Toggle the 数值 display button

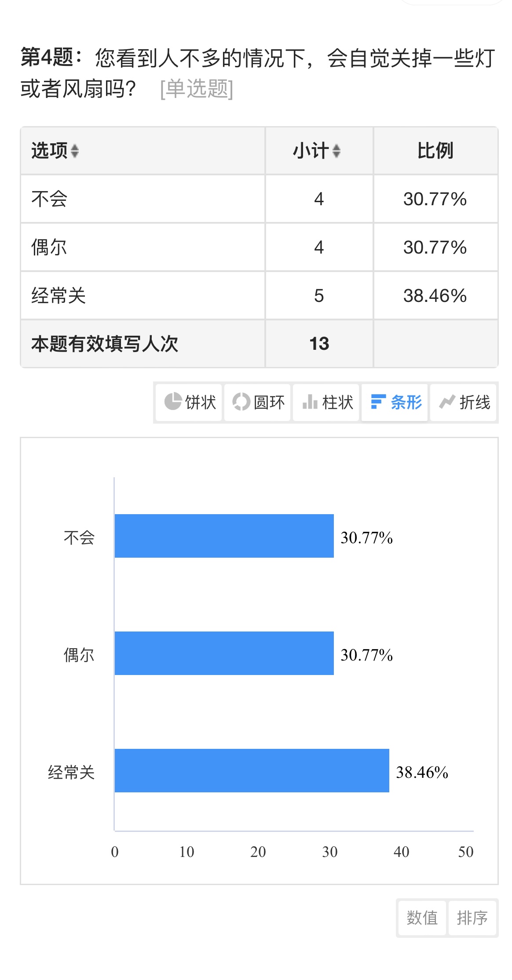[x=422, y=918]
